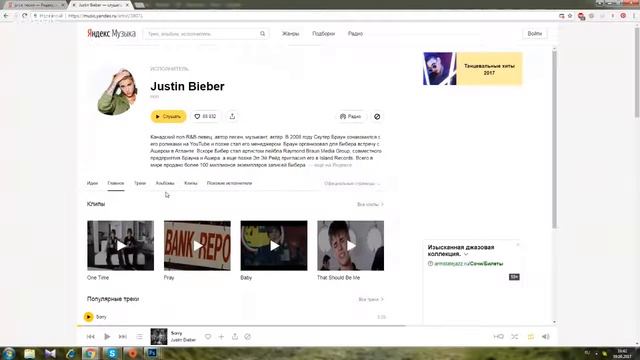
Task: Switch to the Похожие исполнители tab
Action: [229, 183]
